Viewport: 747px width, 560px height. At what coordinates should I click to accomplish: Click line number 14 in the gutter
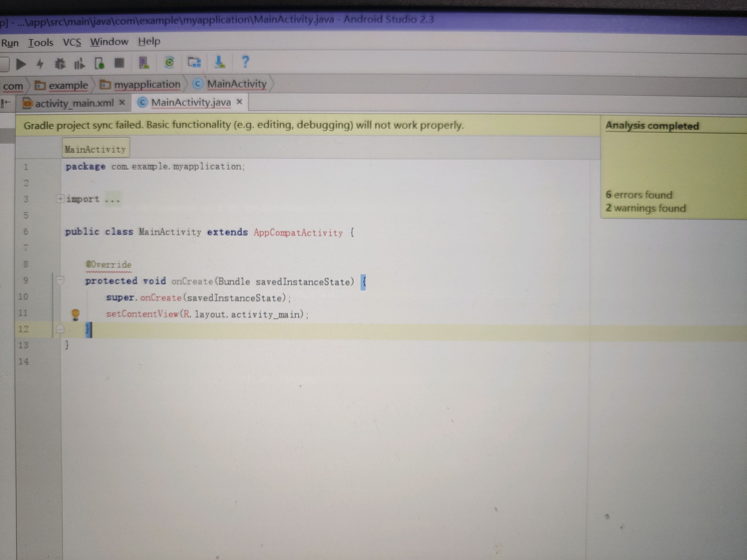[24, 362]
